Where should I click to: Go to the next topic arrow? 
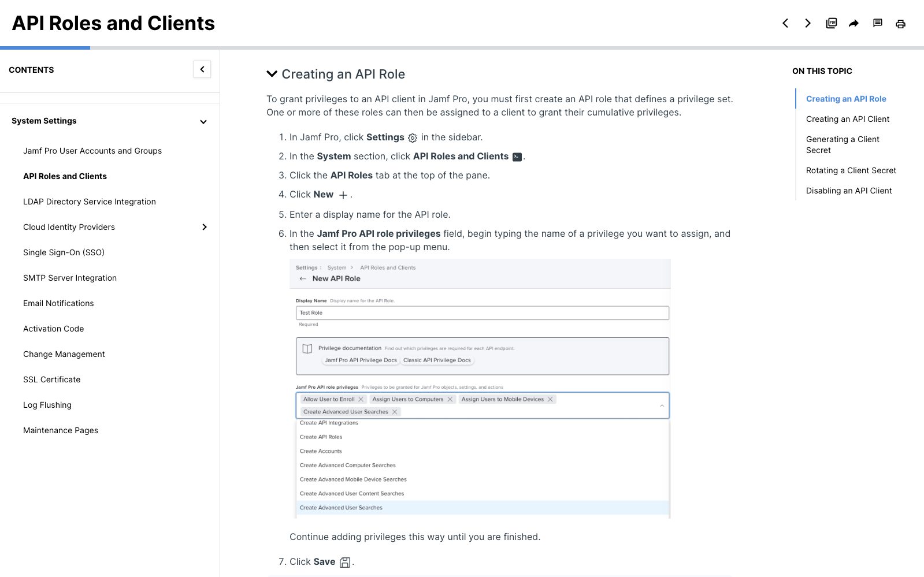click(x=808, y=23)
